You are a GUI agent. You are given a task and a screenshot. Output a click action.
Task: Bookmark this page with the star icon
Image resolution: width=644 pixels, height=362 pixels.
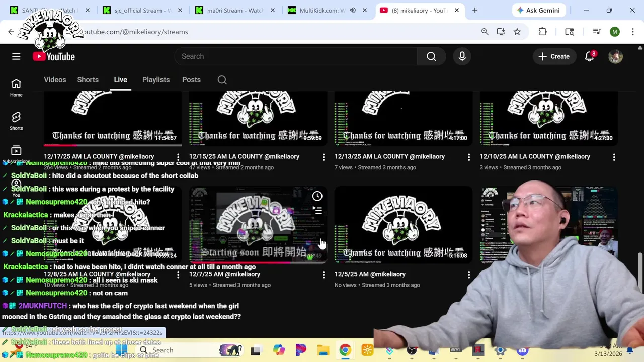[517, 32]
